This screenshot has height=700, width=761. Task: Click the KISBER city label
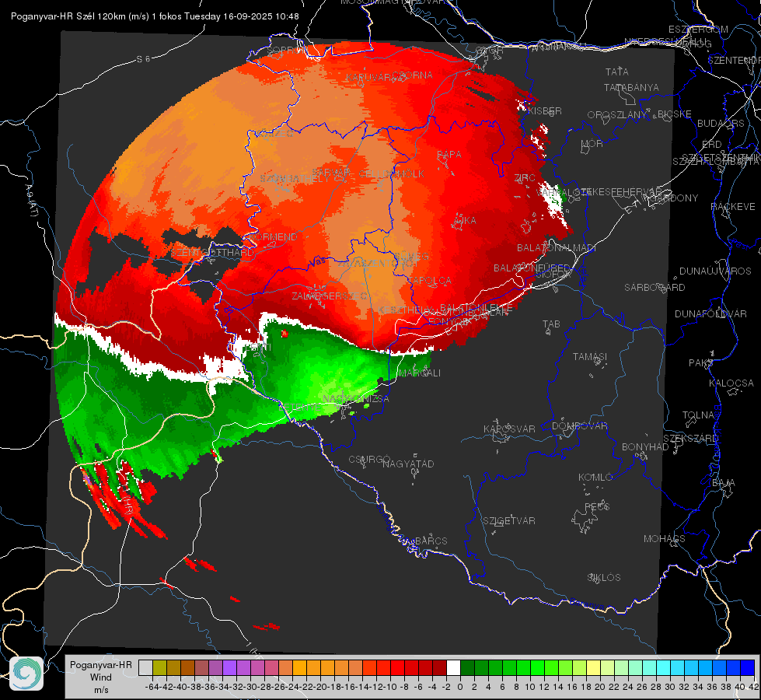[x=545, y=110]
